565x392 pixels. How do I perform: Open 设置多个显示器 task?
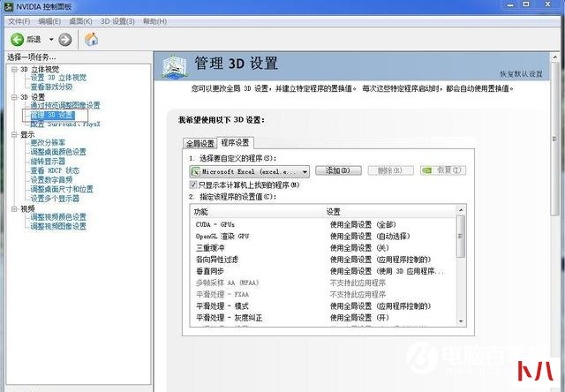click(55, 198)
